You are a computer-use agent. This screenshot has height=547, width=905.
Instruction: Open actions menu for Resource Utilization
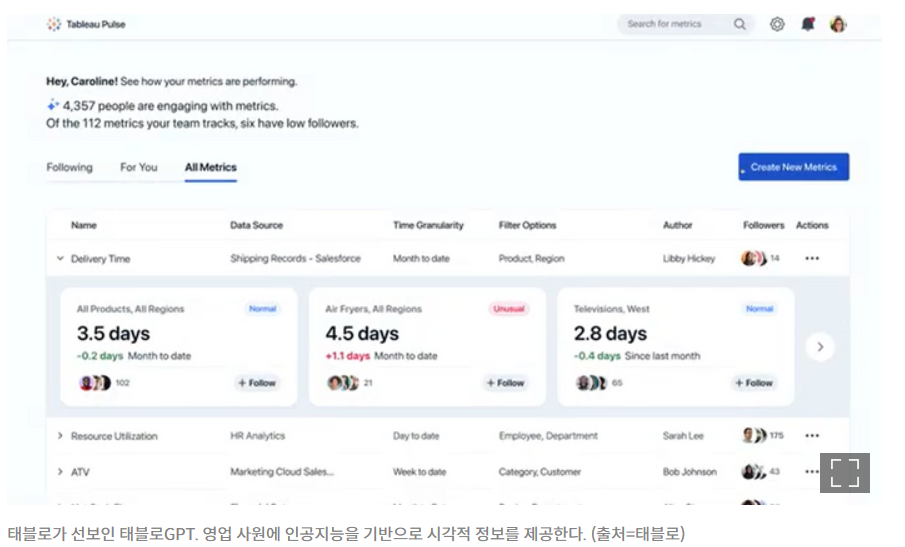click(812, 436)
